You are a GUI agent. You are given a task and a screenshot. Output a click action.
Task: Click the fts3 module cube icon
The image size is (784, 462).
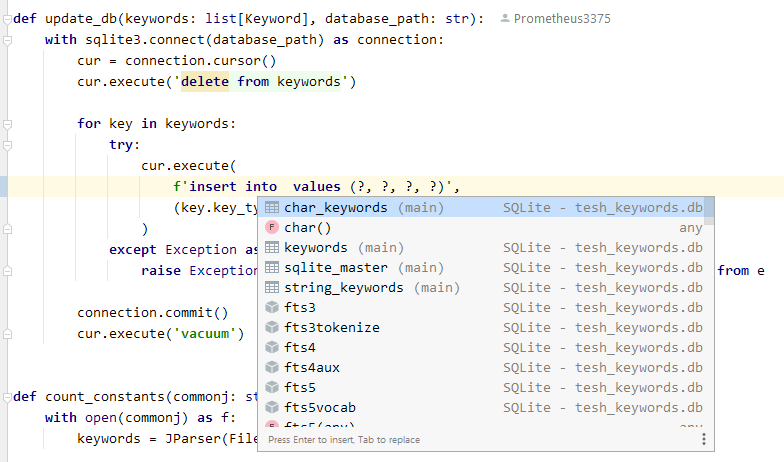coord(271,308)
